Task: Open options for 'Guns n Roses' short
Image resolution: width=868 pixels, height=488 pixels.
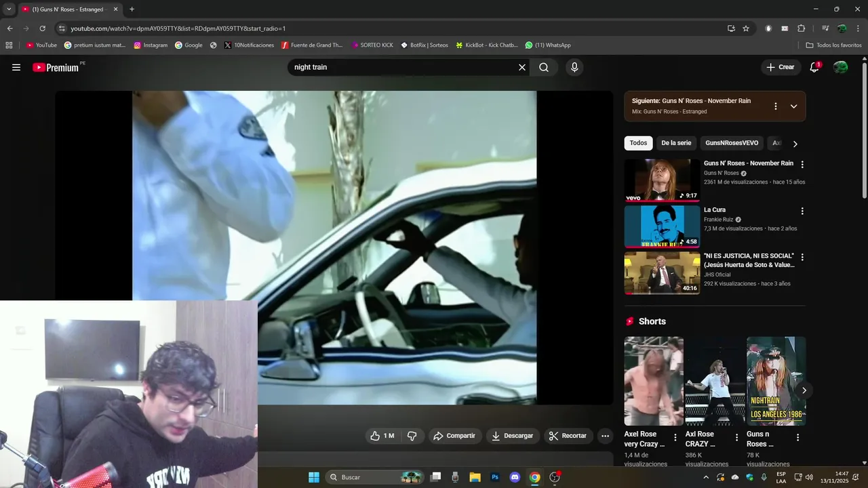Action: [797, 438]
